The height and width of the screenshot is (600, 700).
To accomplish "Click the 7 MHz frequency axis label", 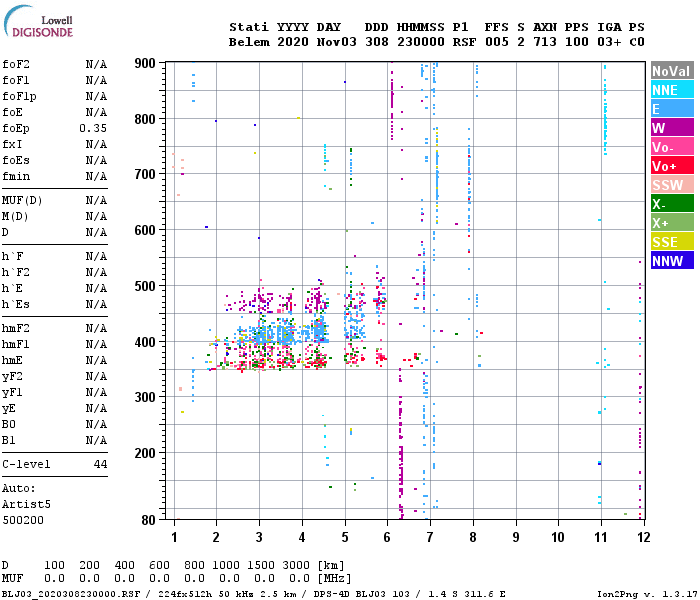I will (430, 537).
